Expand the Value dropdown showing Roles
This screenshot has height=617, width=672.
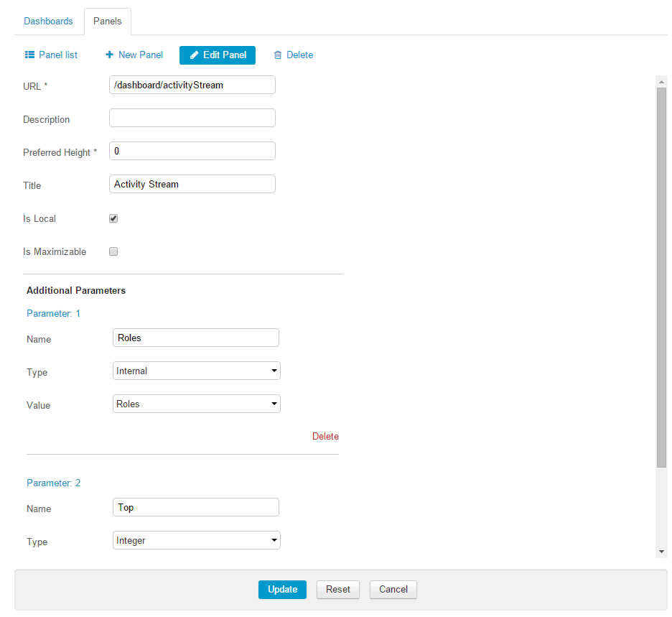(x=197, y=404)
